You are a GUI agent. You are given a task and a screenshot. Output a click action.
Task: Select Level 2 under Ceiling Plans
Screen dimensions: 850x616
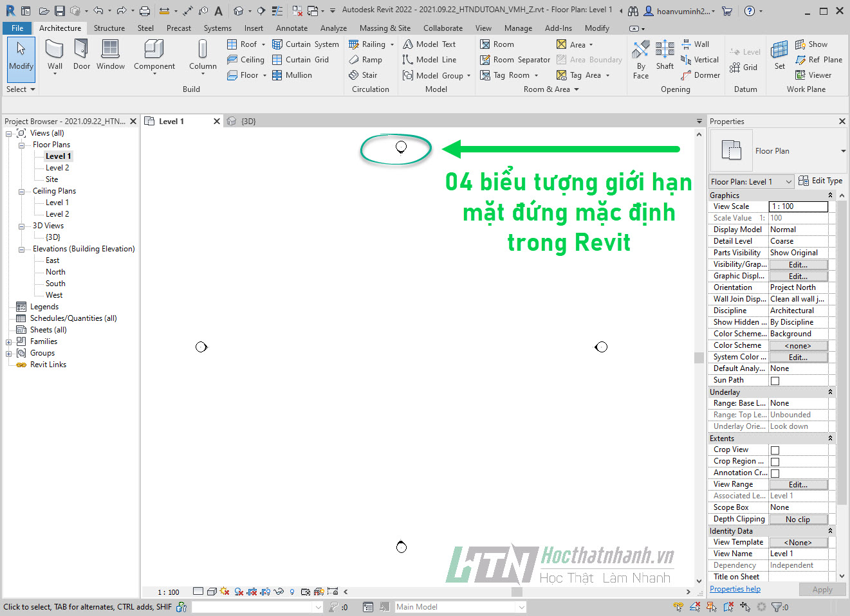(x=57, y=214)
